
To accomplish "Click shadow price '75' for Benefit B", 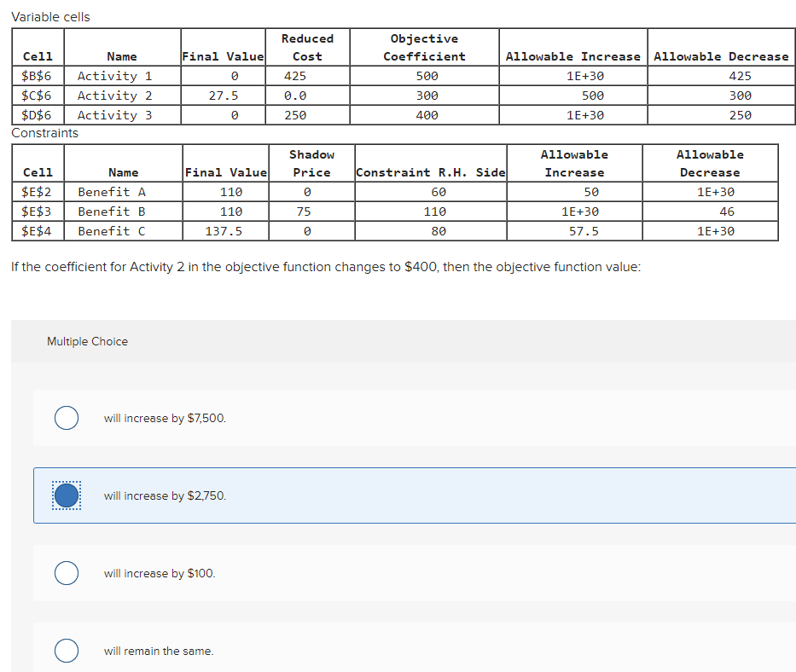I will click(x=304, y=211).
